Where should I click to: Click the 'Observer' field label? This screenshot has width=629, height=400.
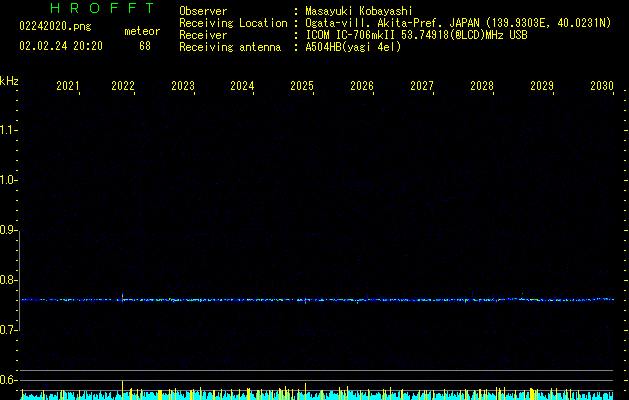(203, 11)
